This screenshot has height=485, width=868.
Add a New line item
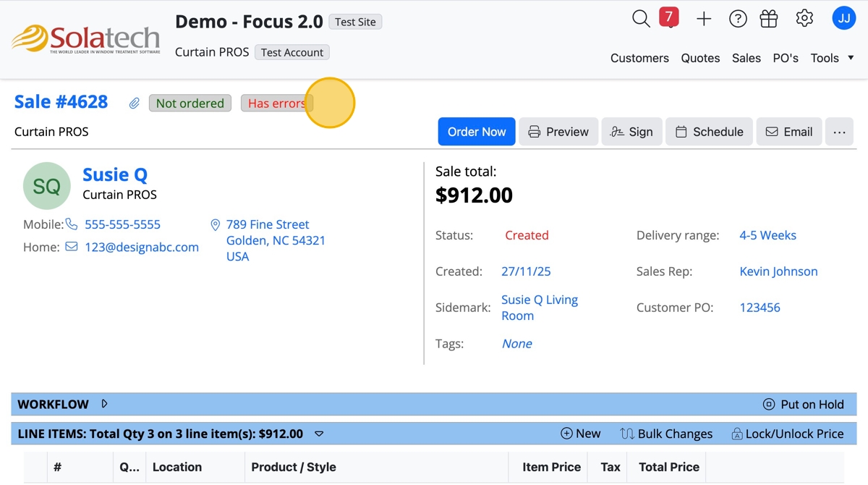[x=580, y=434]
